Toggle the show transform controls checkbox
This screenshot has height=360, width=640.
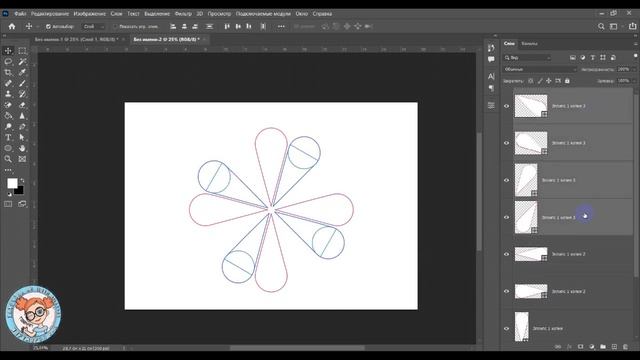(x=115, y=27)
